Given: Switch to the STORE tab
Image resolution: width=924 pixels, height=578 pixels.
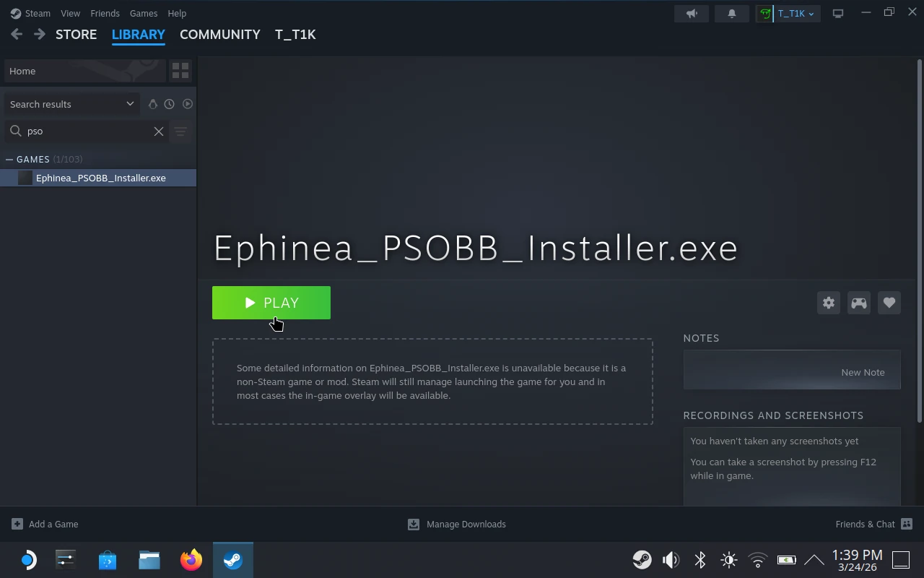Looking at the screenshot, I should [76, 34].
